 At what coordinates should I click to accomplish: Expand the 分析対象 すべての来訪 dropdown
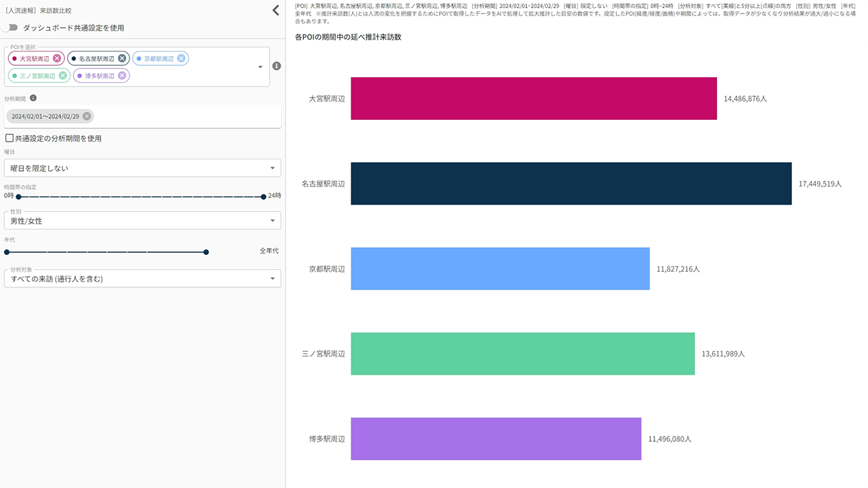[x=142, y=279]
